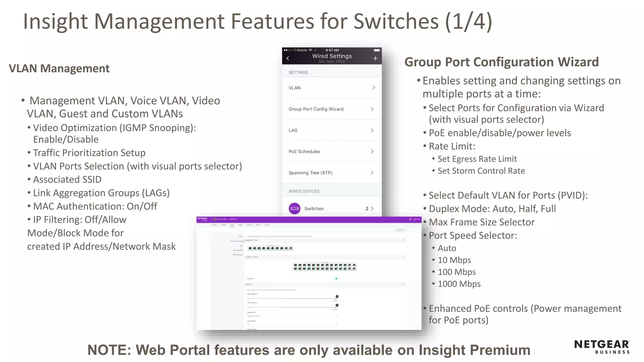The height and width of the screenshot is (362, 644).
Task: Open the Switches row chevron
Action: (372, 208)
